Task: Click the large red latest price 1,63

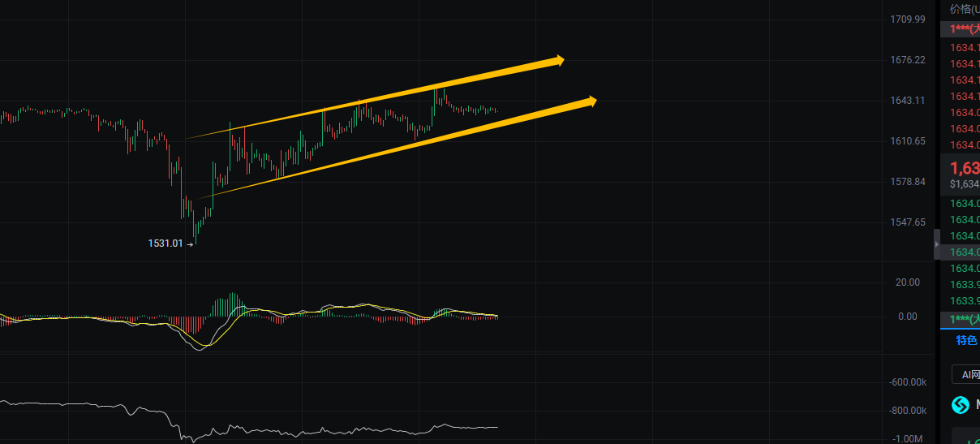Action: tap(965, 169)
